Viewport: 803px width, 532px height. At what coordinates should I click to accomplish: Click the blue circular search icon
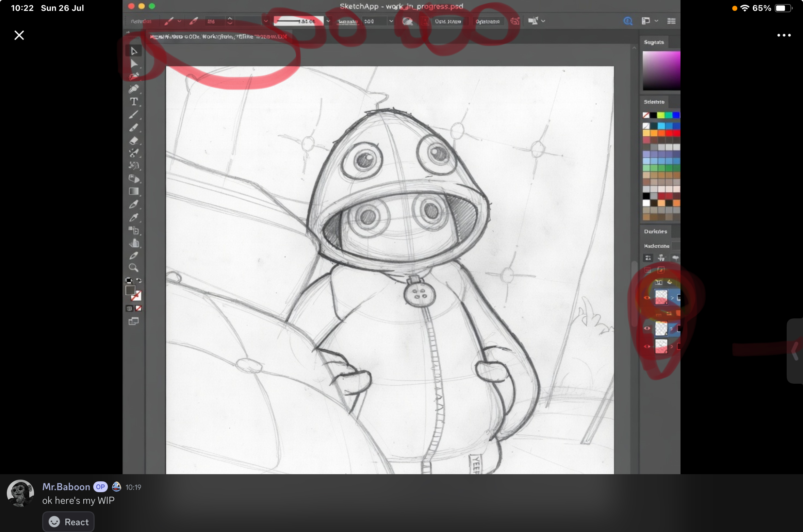click(628, 21)
